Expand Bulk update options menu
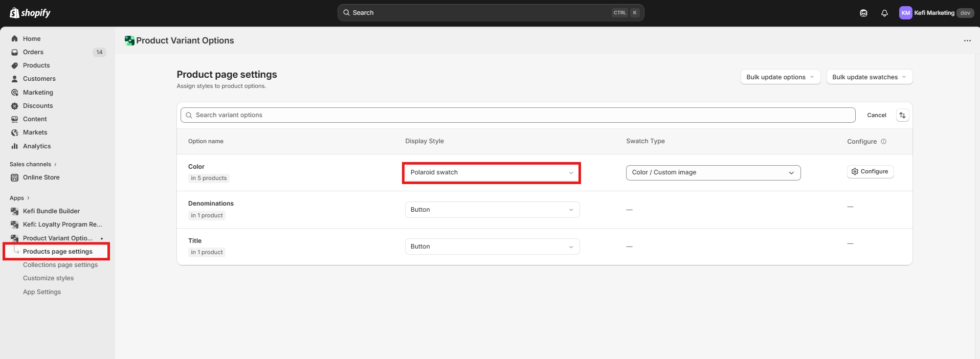 [780, 77]
